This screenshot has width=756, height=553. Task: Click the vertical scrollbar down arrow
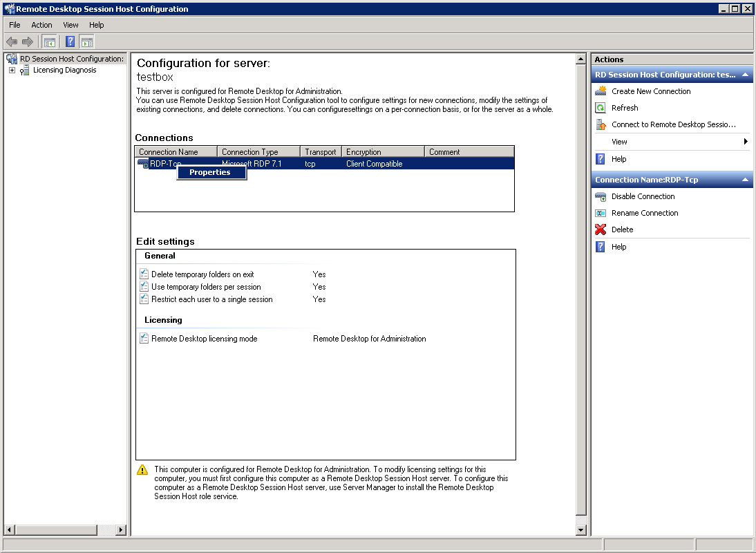[x=581, y=530]
